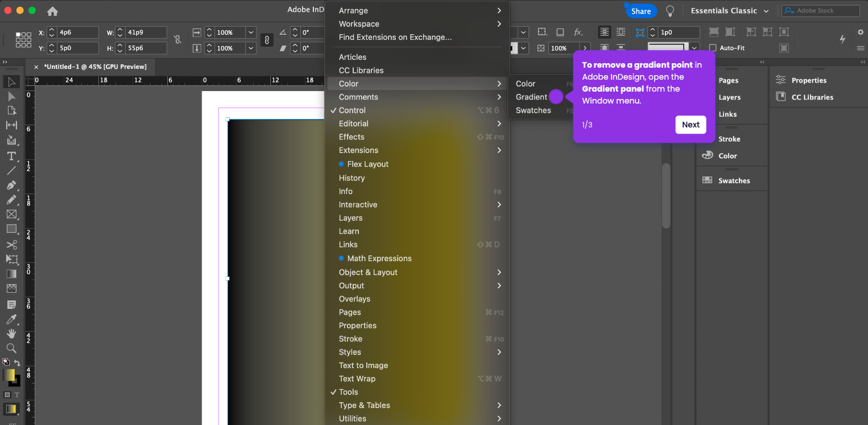Image resolution: width=868 pixels, height=425 pixels.
Task: Click the Line tool
Action: [x=11, y=171]
